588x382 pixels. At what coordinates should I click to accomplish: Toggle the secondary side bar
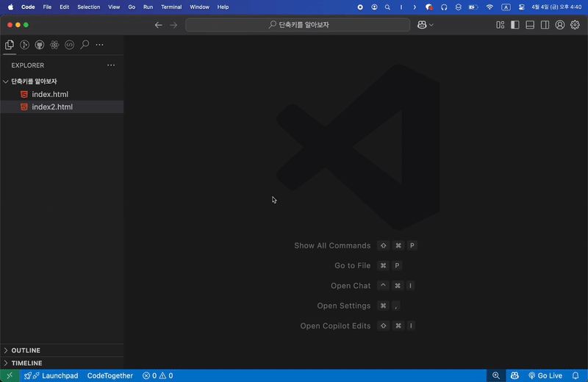point(545,25)
